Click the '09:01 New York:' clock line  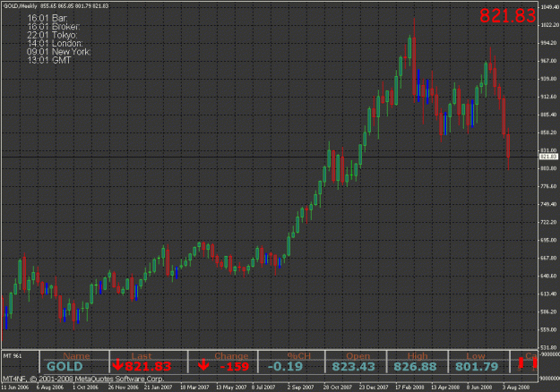(59, 52)
